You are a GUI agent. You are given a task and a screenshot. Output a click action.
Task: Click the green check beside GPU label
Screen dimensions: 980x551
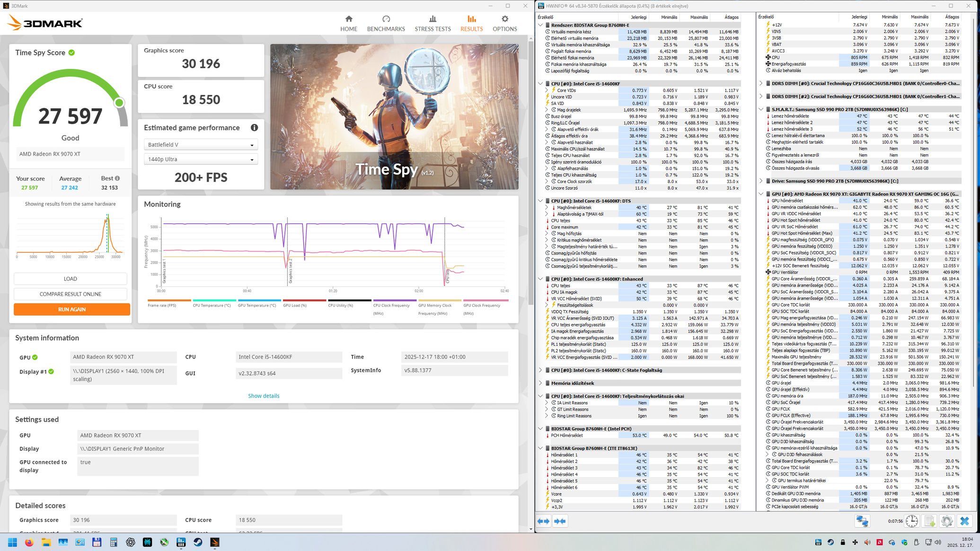35,358
